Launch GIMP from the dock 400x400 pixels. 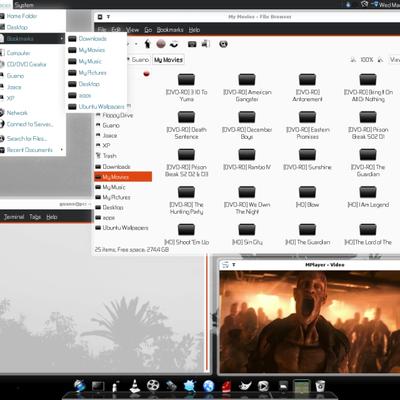click(245, 386)
